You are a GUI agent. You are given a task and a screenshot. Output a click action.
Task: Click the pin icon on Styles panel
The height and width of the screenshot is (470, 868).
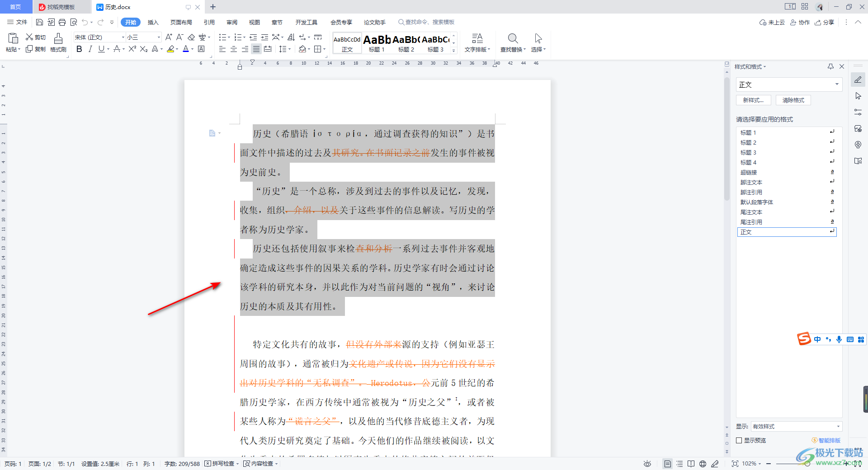pyautogui.click(x=830, y=66)
